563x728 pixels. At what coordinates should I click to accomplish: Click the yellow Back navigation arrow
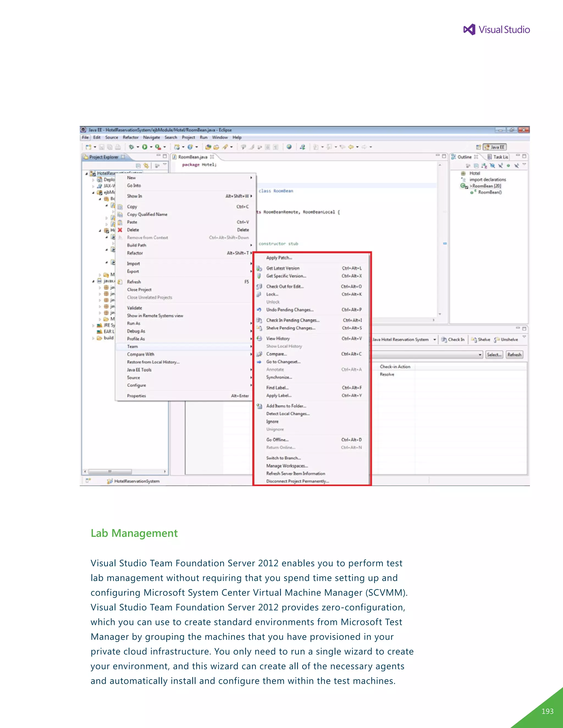pyautogui.click(x=351, y=147)
